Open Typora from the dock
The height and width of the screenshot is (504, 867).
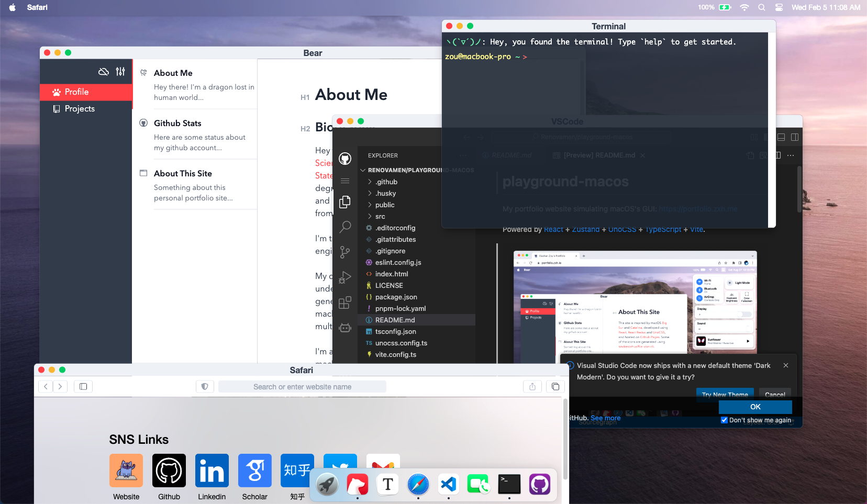388,485
